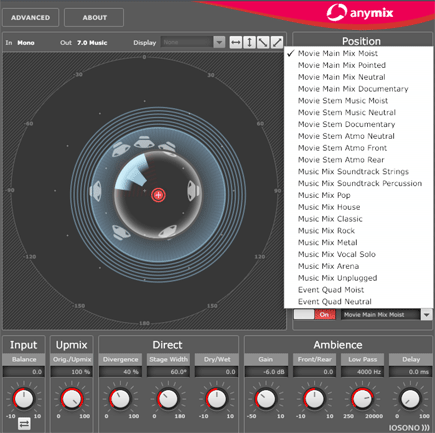
Task: Select Event Quad Moist preset
Action: coord(359,290)
